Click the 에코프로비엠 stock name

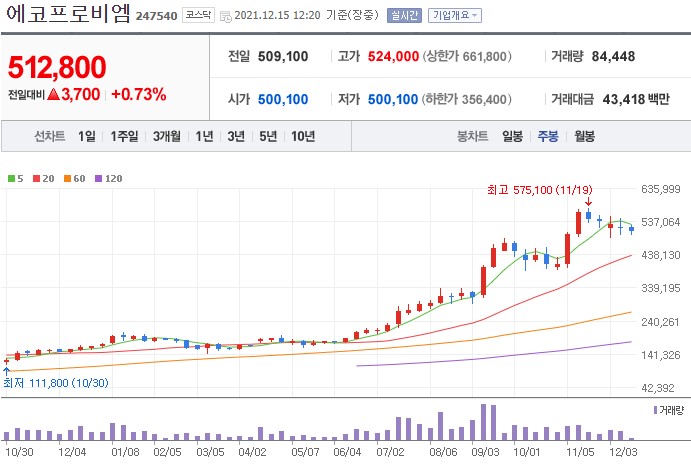(68, 14)
